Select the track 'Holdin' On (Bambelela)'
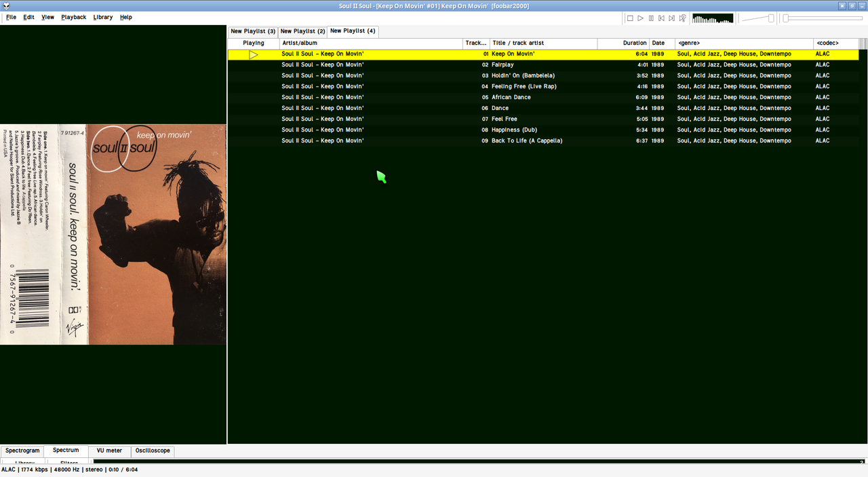868x477 pixels. [543, 75]
